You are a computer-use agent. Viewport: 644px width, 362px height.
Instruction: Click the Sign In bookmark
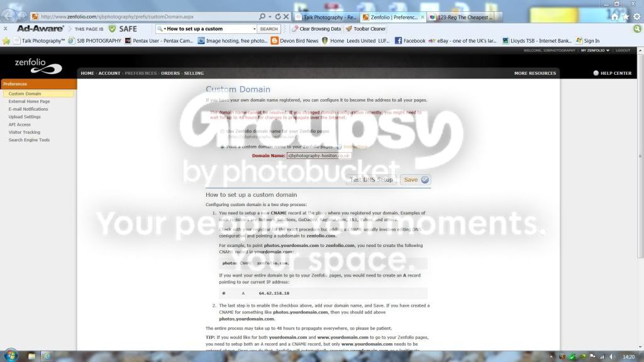coord(588,41)
